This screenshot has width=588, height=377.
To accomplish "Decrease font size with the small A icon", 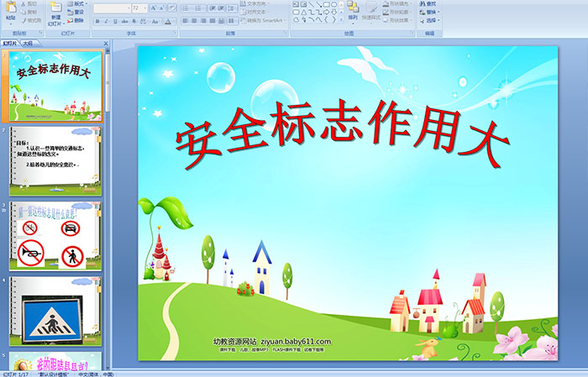I will pos(162,8).
